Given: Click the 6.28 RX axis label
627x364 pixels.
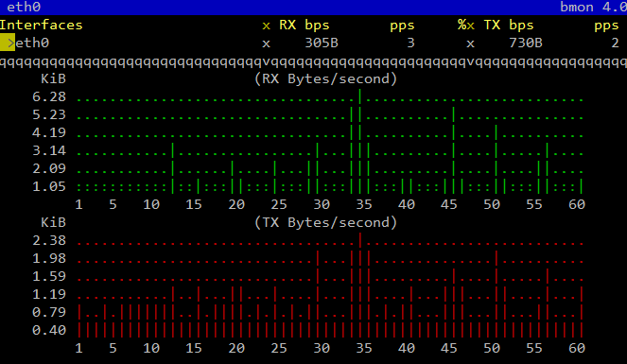Looking at the screenshot, I should click(x=49, y=96).
